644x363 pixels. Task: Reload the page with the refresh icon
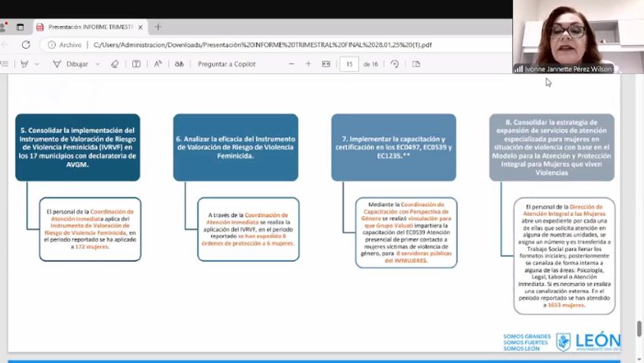click(26, 45)
